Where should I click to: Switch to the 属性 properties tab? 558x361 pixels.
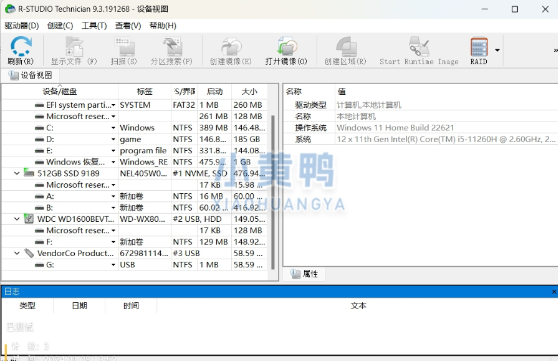coord(304,274)
